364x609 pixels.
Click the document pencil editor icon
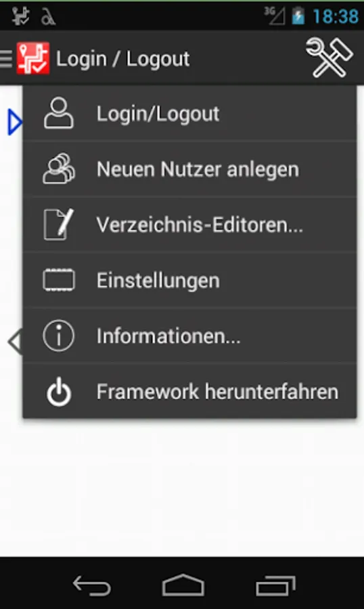pos(59,224)
